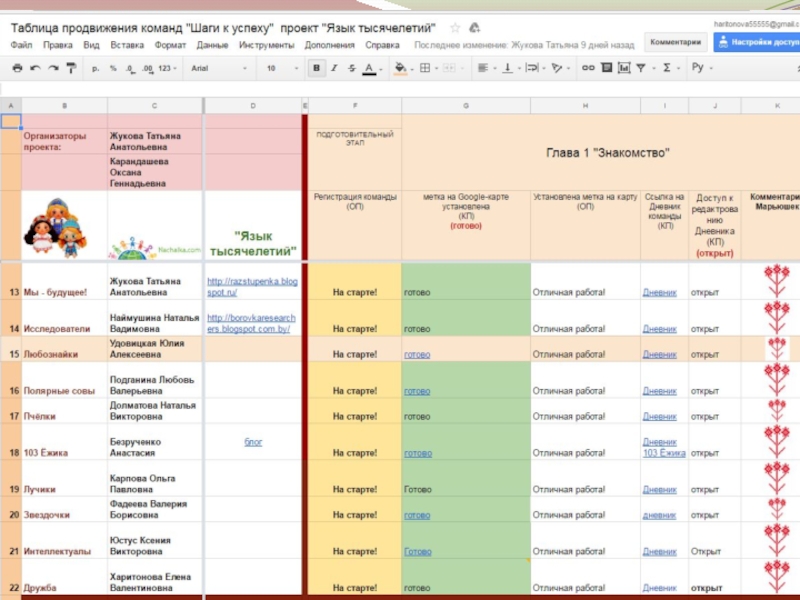Star this spreadsheet document
Viewport: 800px width, 600px height.
455,27
